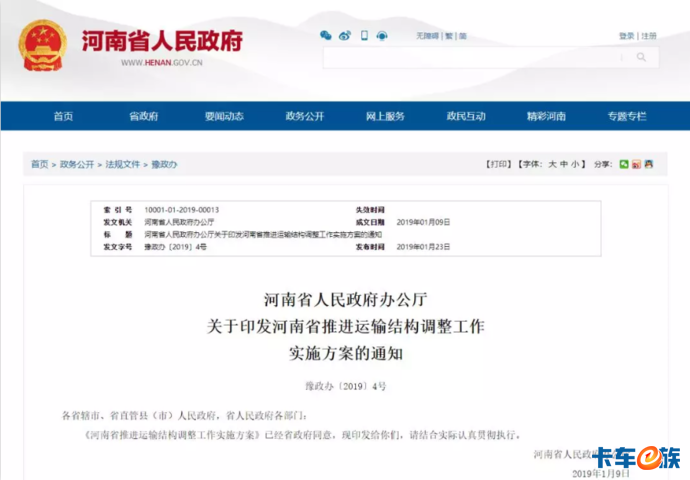Select 省政府 in the navigation bar
The image size is (690, 480).
[x=143, y=116]
